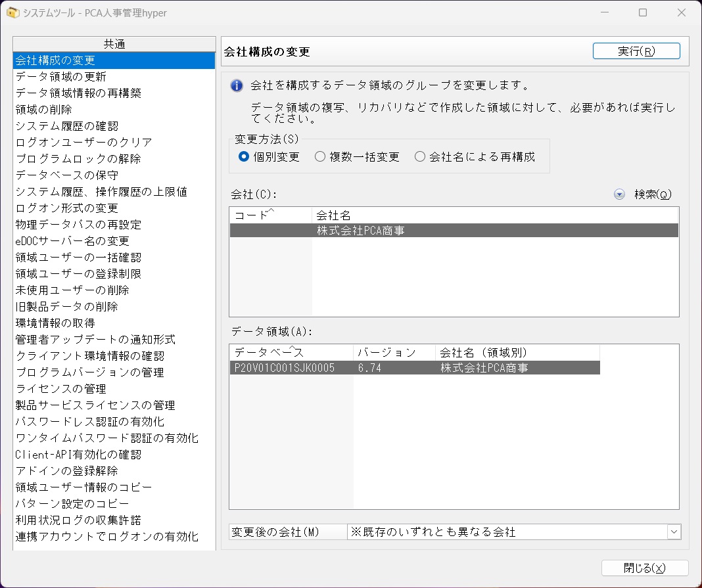Click the app icon in title bar
The image size is (702, 588).
click(x=12, y=12)
